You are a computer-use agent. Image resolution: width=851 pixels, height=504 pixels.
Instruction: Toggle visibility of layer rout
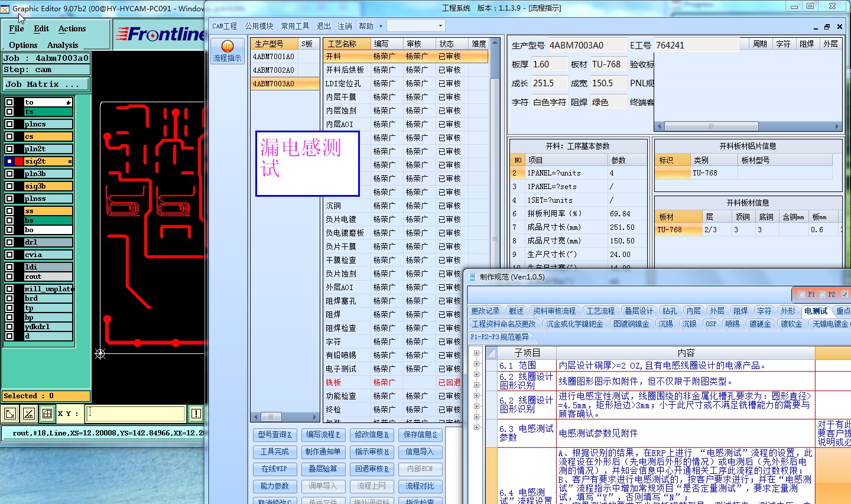9,277
